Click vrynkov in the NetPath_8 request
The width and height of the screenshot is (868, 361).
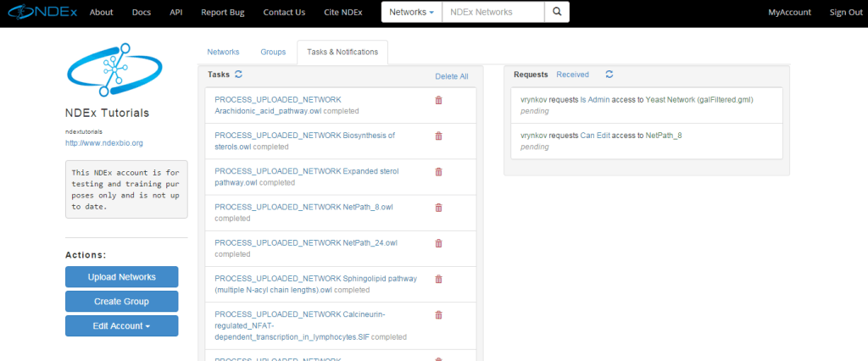[x=534, y=136]
